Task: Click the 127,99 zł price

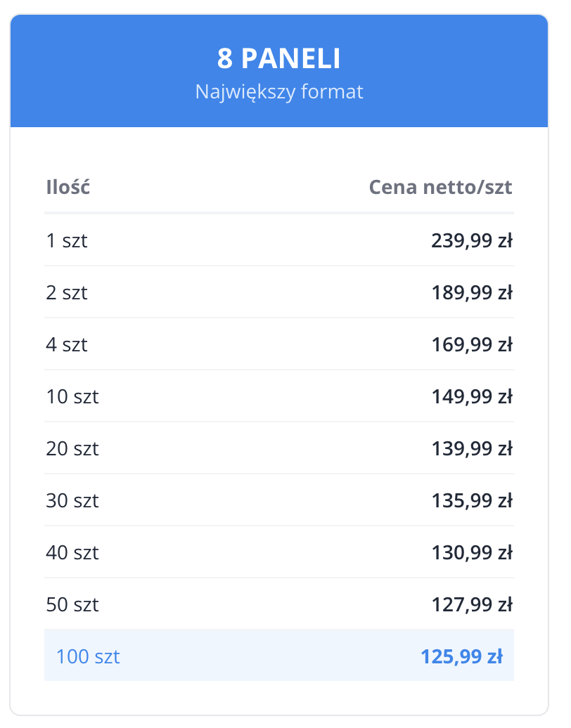Action: pos(471,604)
